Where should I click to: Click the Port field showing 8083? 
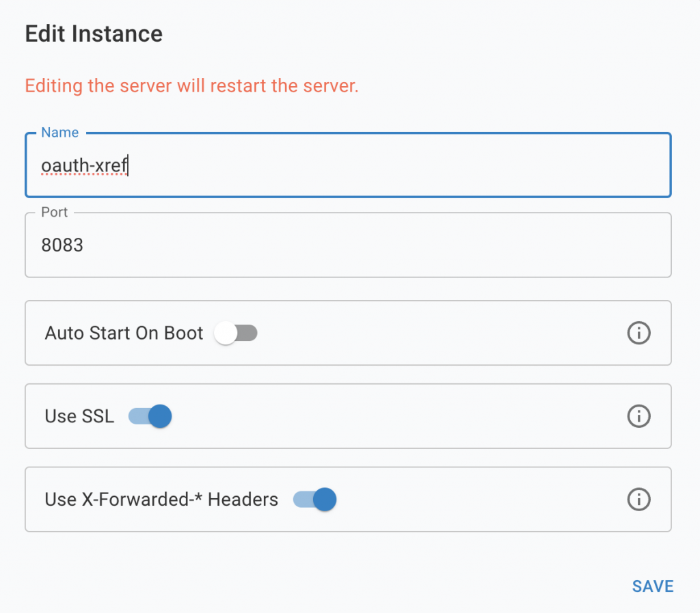coord(273,245)
